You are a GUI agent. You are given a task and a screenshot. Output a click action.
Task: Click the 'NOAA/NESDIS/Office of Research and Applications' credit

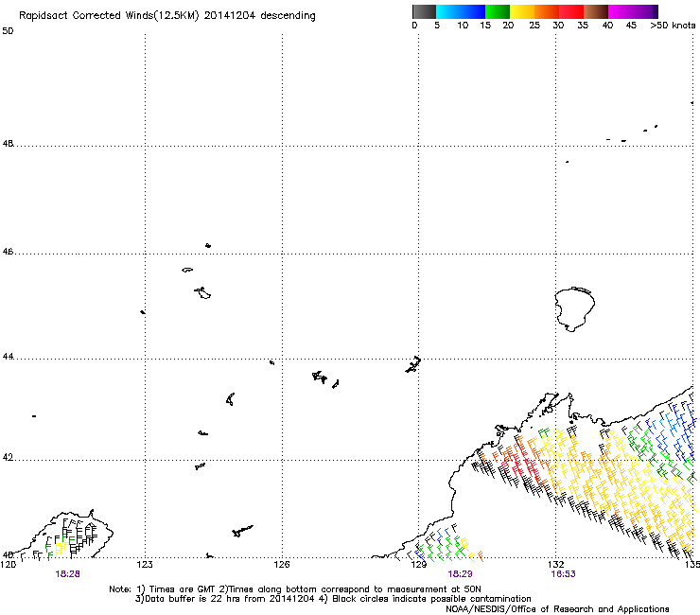pos(557,609)
